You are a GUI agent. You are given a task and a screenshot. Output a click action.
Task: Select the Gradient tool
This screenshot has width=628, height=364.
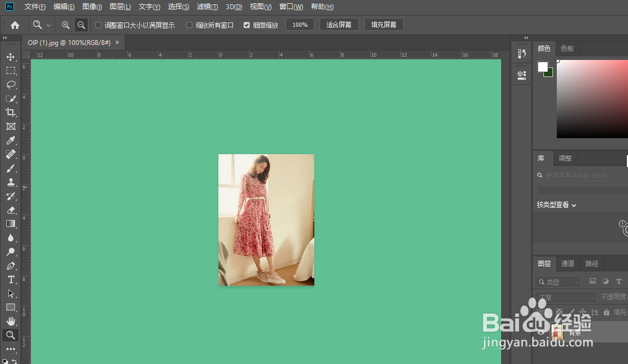pyautogui.click(x=11, y=224)
